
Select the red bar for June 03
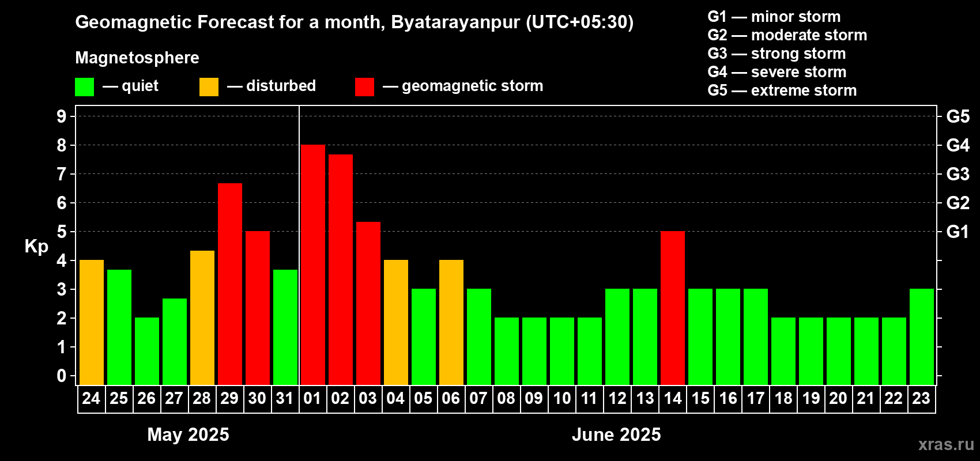tap(368, 303)
